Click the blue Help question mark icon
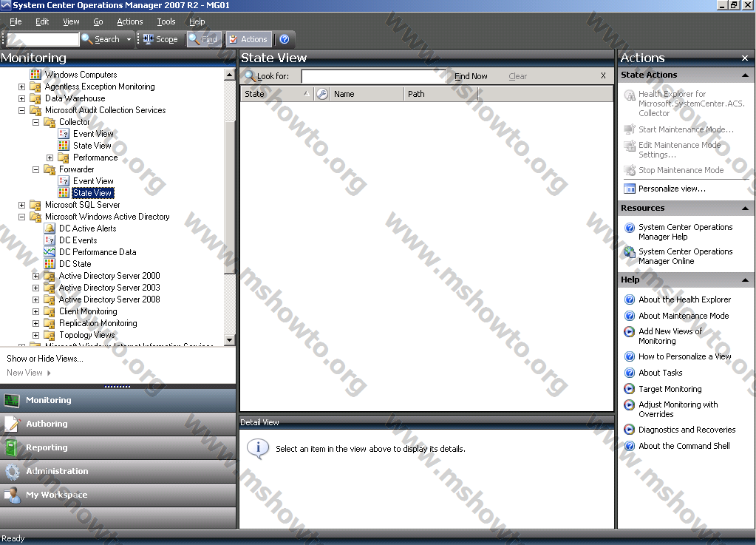The width and height of the screenshot is (756, 545). [x=285, y=39]
